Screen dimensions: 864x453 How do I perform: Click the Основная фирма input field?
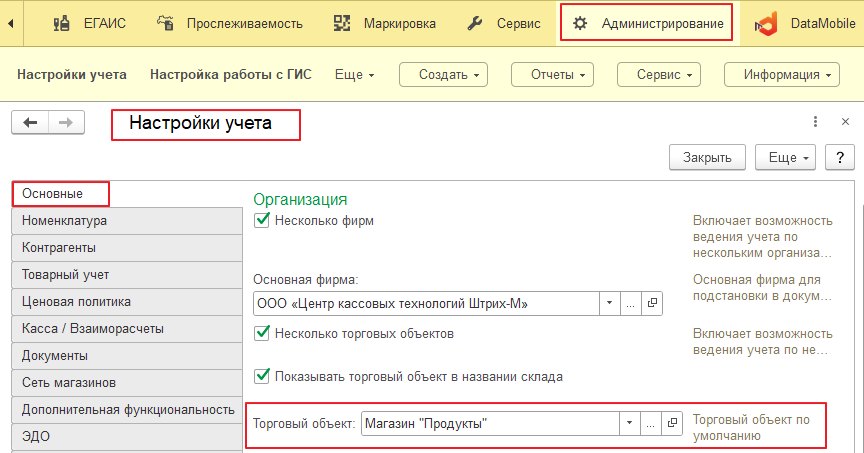coord(426,304)
